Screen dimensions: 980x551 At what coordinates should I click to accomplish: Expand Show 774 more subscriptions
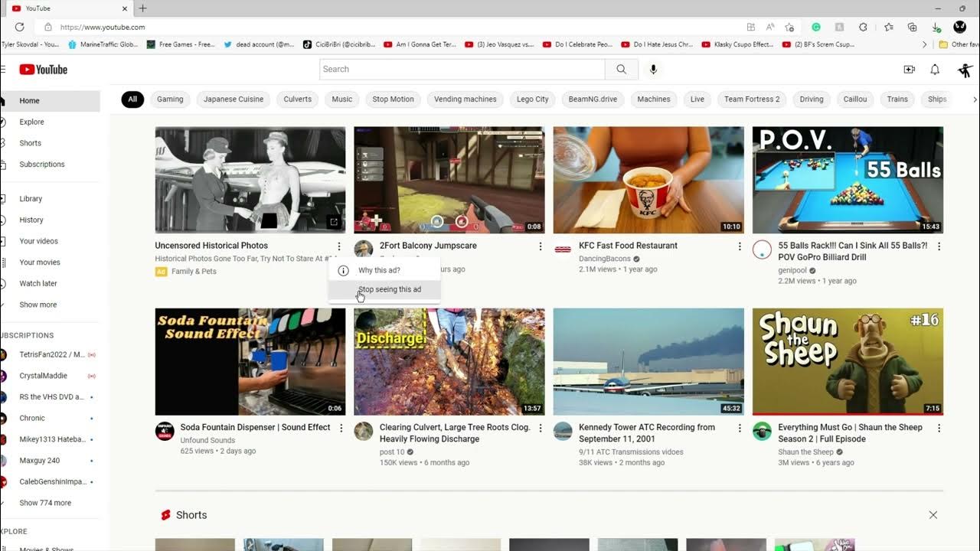pos(50,503)
